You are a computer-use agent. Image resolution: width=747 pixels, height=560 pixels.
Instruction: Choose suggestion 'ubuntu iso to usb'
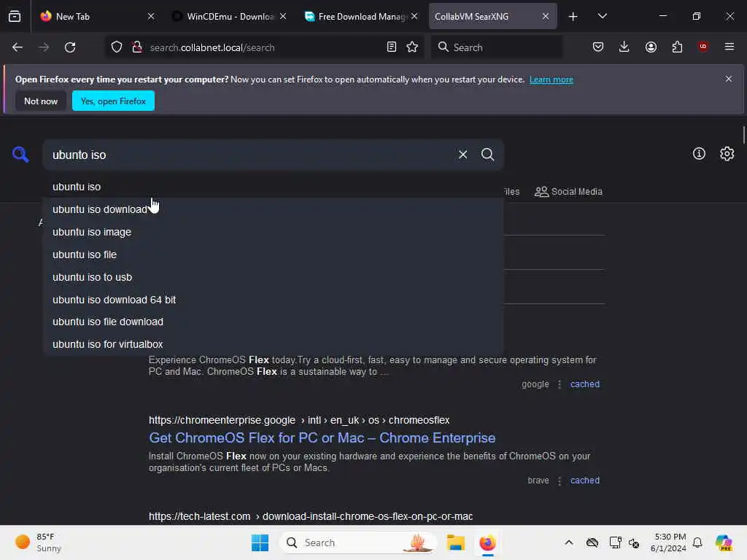coord(274,277)
